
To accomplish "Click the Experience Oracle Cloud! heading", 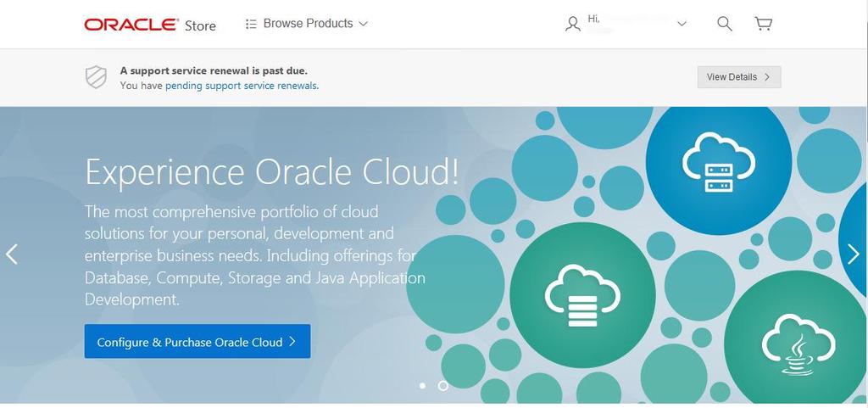I will 272,172.
